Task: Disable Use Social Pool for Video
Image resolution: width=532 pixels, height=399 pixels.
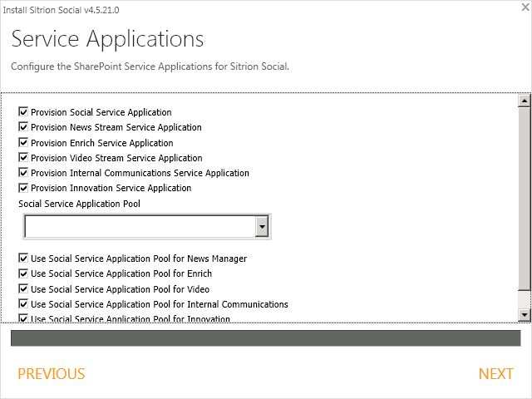Action: pyautogui.click(x=23, y=289)
